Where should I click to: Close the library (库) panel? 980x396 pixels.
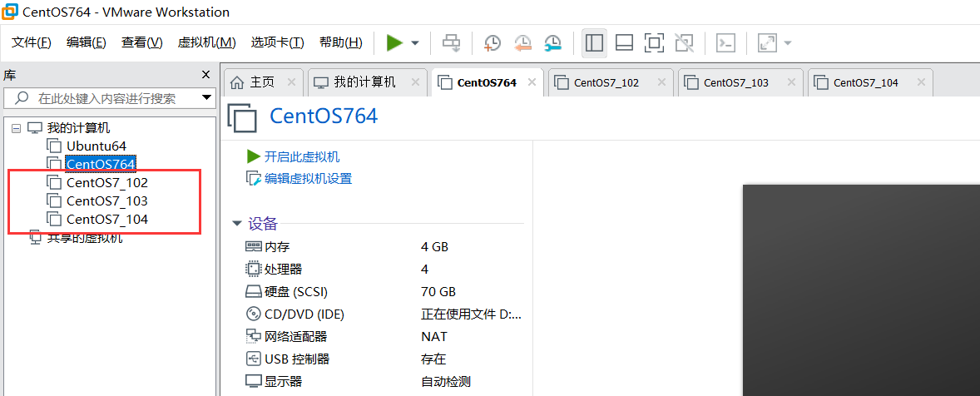tap(205, 75)
